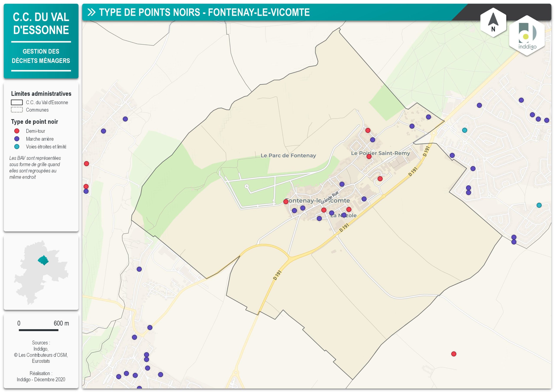
Task: Click the Inddigo - Décembre 2020 text
Action: coord(41,379)
